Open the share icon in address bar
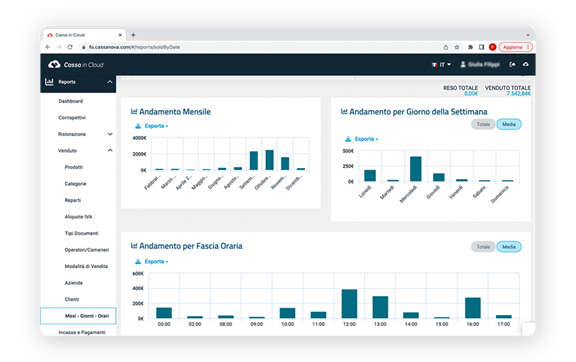Screen dimensions: 576x362 446,47
